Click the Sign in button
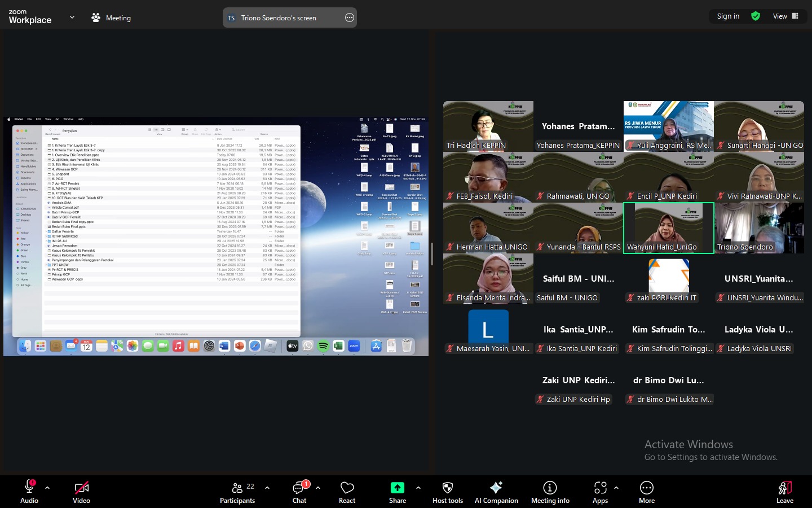This screenshot has width=812, height=508. click(728, 16)
